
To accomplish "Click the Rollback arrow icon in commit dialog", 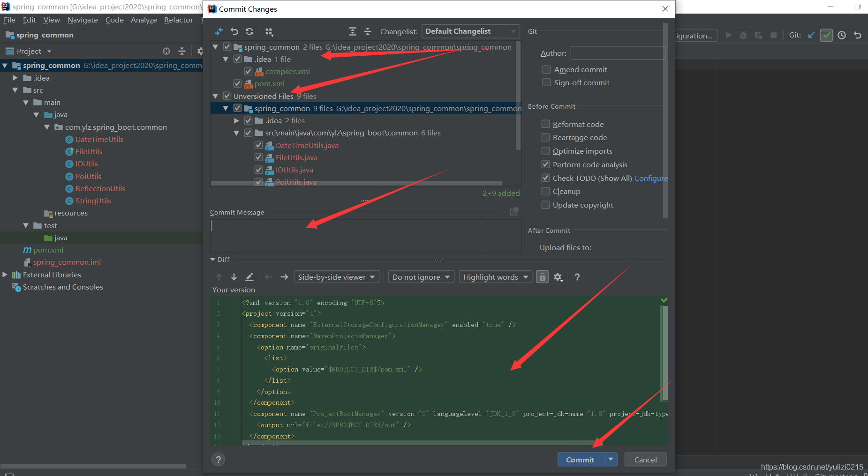I will (x=234, y=31).
